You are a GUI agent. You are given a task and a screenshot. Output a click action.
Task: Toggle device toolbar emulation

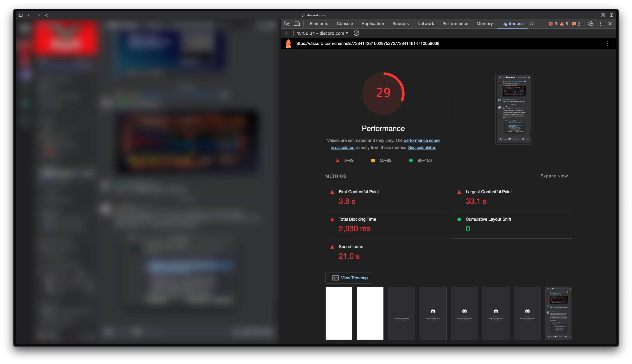[297, 24]
